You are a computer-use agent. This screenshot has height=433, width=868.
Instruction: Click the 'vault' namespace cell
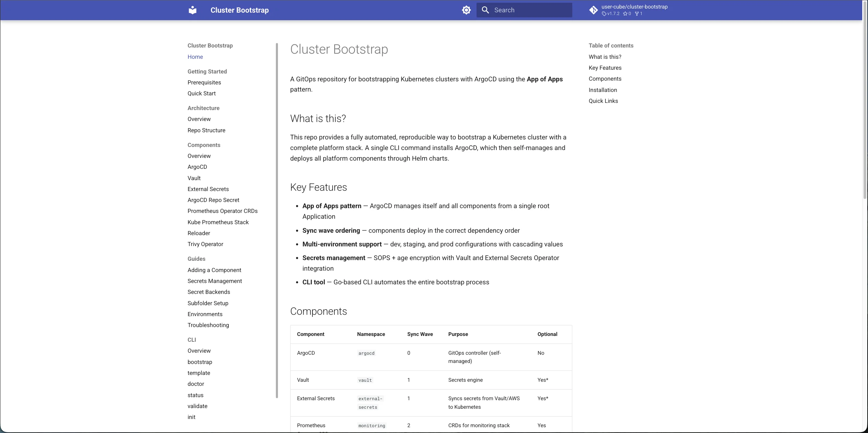(x=365, y=380)
